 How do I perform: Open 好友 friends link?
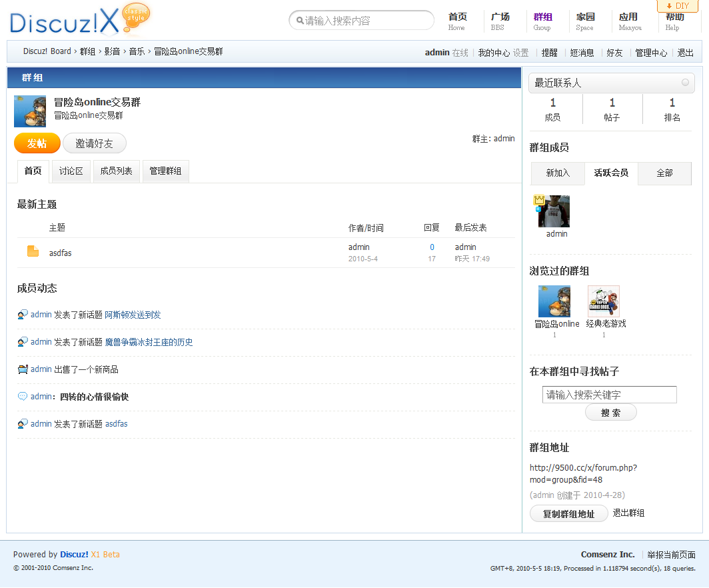tap(614, 53)
